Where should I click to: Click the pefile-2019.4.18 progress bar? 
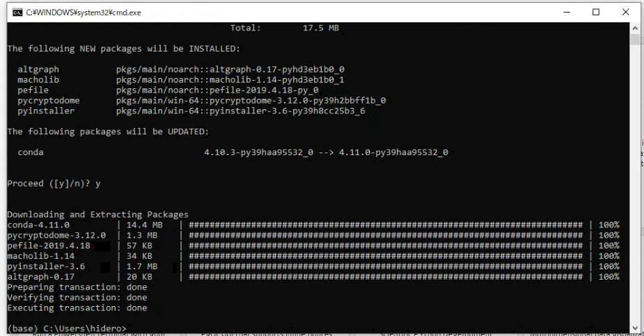[x=386, y=246]
